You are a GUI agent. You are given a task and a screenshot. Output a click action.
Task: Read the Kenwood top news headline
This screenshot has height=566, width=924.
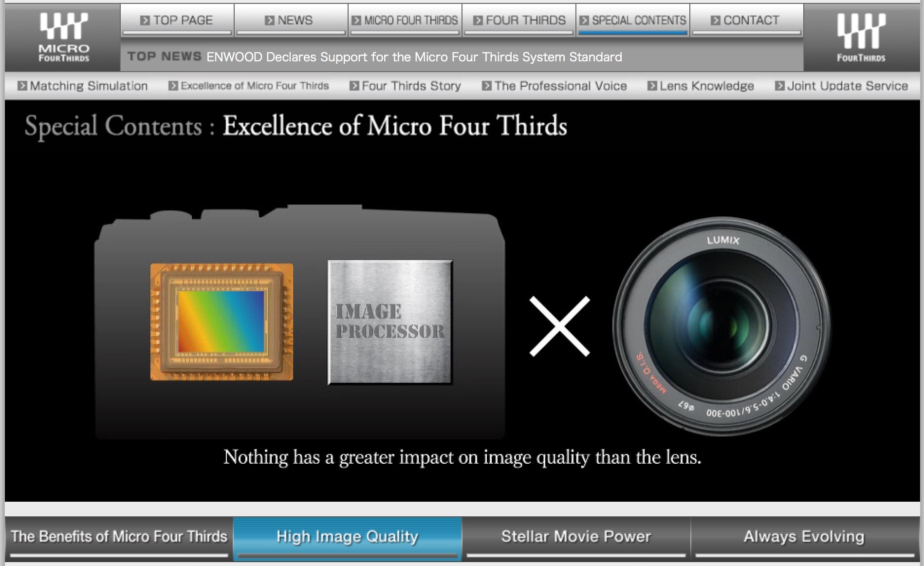414,57
